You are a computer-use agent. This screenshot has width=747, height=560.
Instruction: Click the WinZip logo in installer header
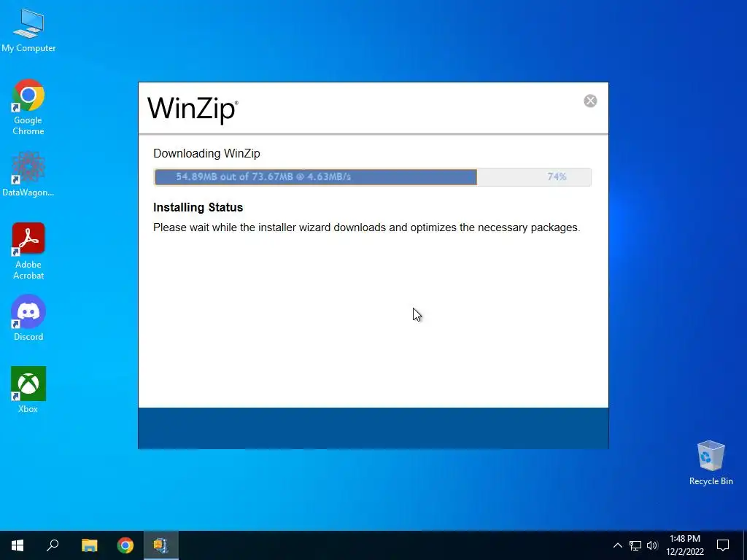pyautogui.click(x=193, y=109)
